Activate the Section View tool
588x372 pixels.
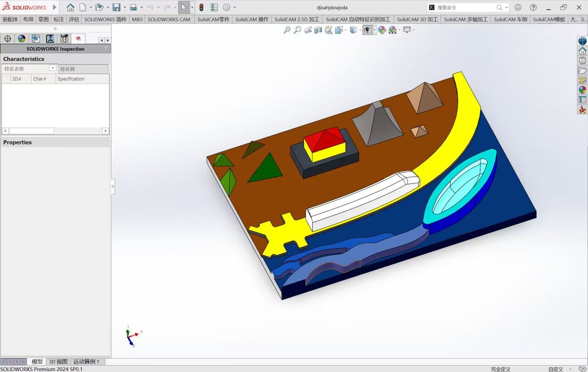[x=318, y=30]
